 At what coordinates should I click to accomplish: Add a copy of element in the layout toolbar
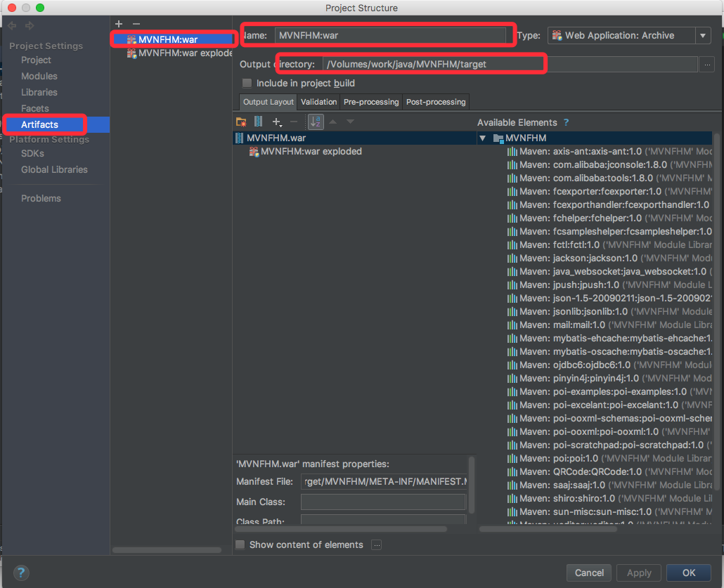(276, 122)
